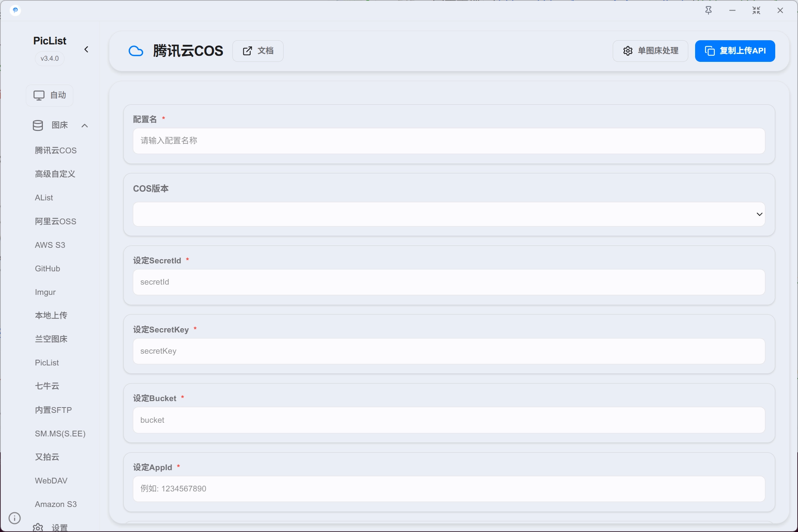Screen dimensions: 798x532
Task: Select 七牛云 in the sidebar
Action: click(x=47, y=386)
